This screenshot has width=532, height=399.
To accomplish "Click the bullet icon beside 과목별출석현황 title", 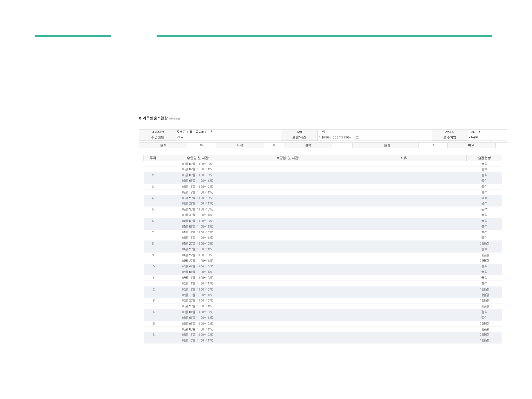I will click(x=140, y=118).
